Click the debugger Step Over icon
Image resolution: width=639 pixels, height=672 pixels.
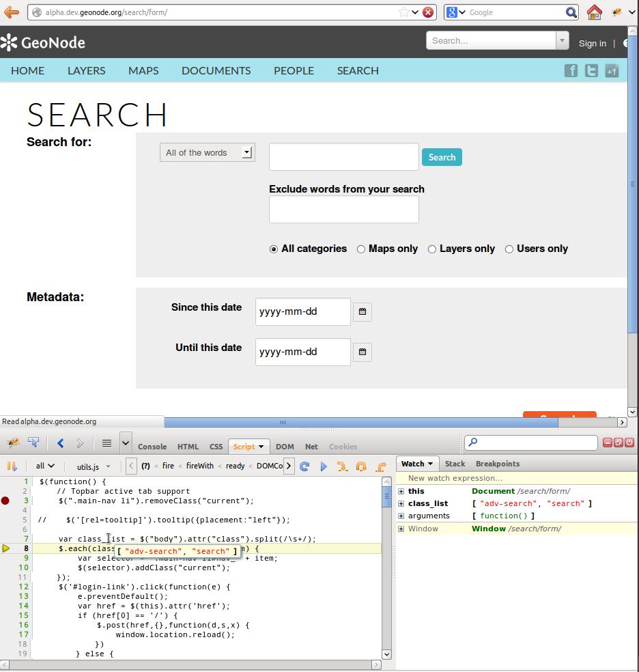point(361,466)
